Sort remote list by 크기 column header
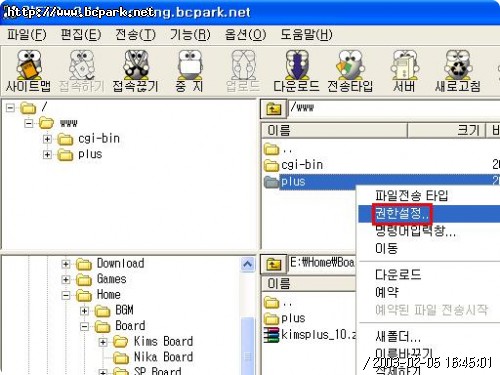 tap(446, 130)
